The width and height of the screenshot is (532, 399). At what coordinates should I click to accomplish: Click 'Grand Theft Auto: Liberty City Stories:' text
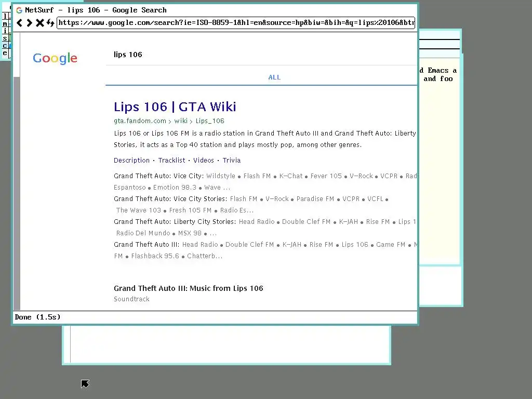click(175, 221)
